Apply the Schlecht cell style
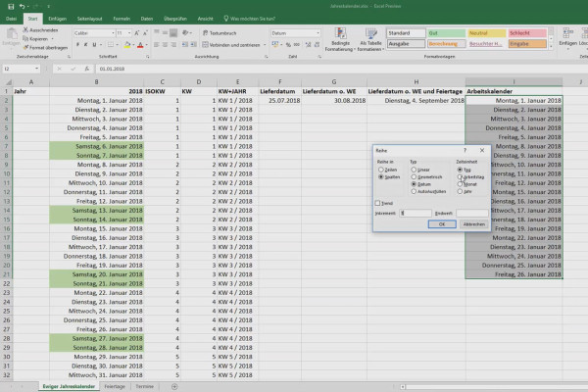 click(x=527, y=33)
